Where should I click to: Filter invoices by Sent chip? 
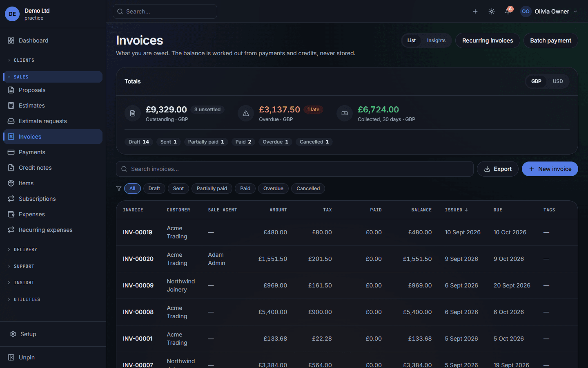click(178, 188)
